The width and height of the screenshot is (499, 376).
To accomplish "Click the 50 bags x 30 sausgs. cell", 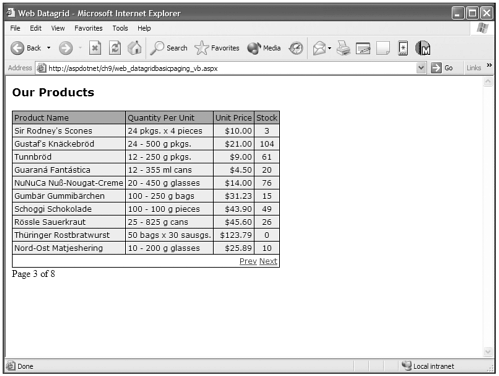I will point(170,235).
